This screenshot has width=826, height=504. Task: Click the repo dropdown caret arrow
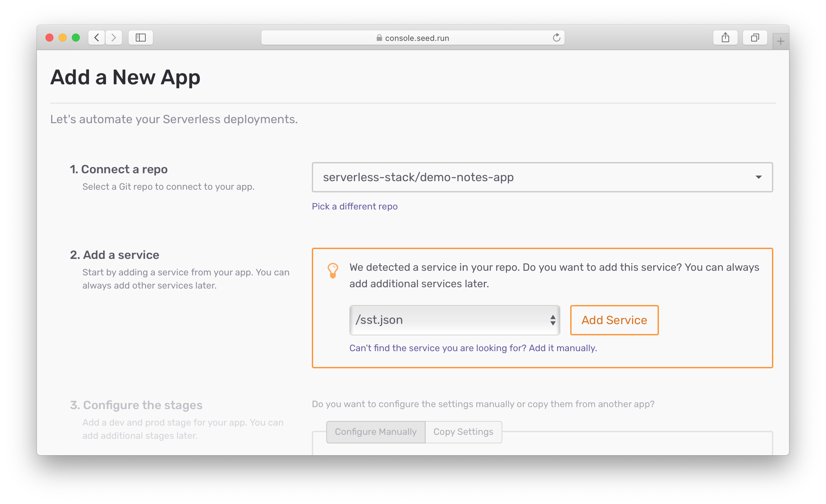[x=758, y=177]
